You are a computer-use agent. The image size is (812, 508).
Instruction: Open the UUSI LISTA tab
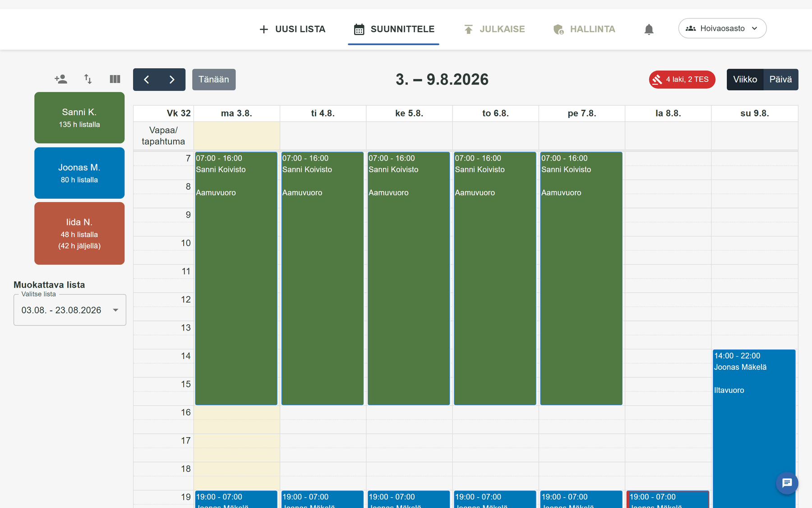292,29
